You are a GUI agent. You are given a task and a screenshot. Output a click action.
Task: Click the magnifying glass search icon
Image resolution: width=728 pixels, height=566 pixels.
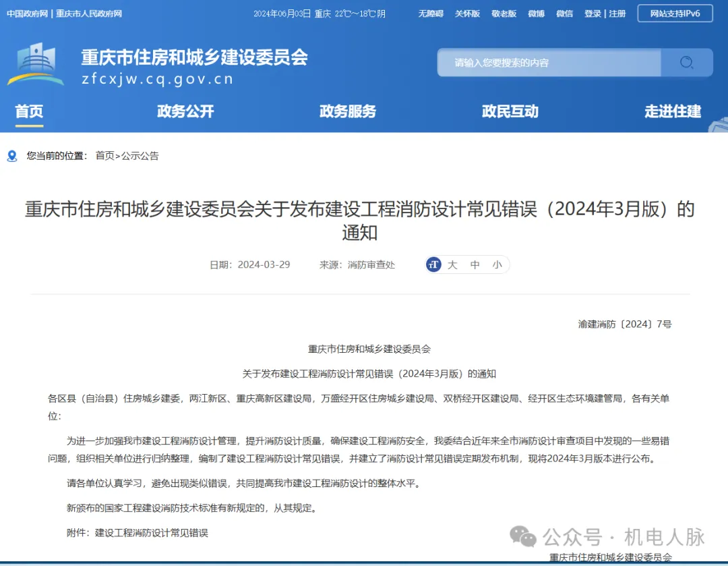(x=687, y=63)
